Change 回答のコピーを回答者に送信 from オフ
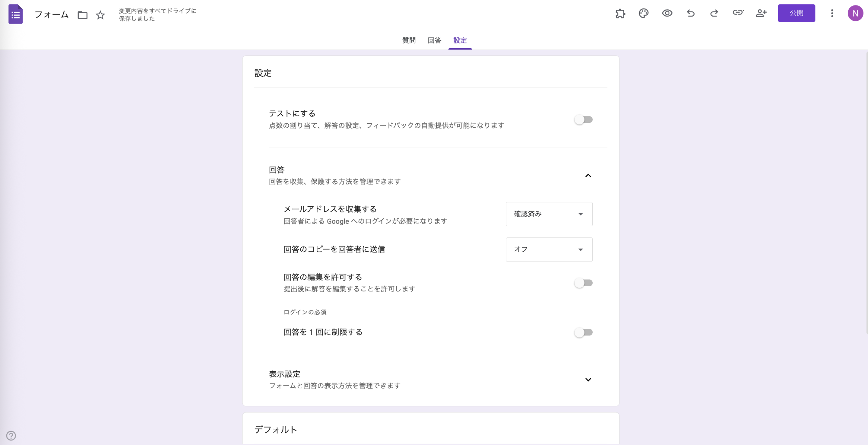Screen dimensions: 868x445 pos(549,249)
